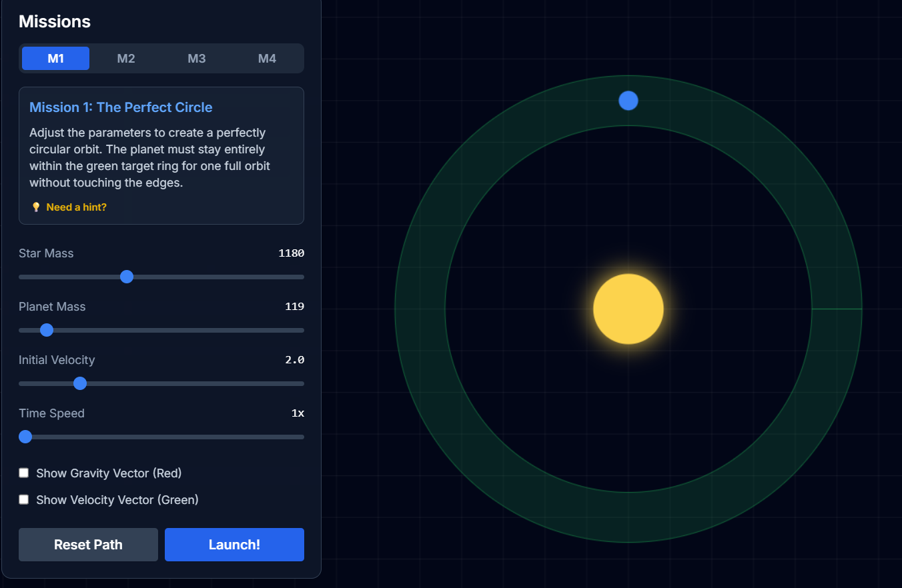Image resolution: width=902 pixels, height=588 pixels.
Task: Enable Show Velocity Vector (Green) checkbox
Action: coord(24,499)
